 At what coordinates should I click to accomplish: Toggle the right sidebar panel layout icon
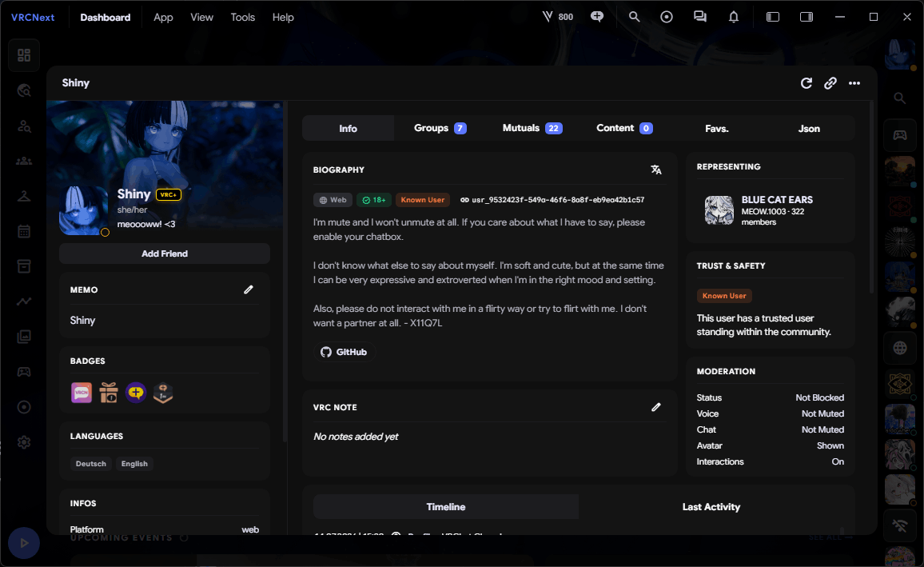[x=807, y=17]
